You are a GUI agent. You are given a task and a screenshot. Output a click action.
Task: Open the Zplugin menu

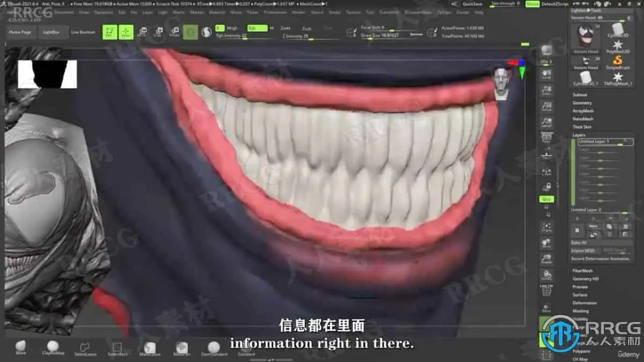[x=444, y=12]
